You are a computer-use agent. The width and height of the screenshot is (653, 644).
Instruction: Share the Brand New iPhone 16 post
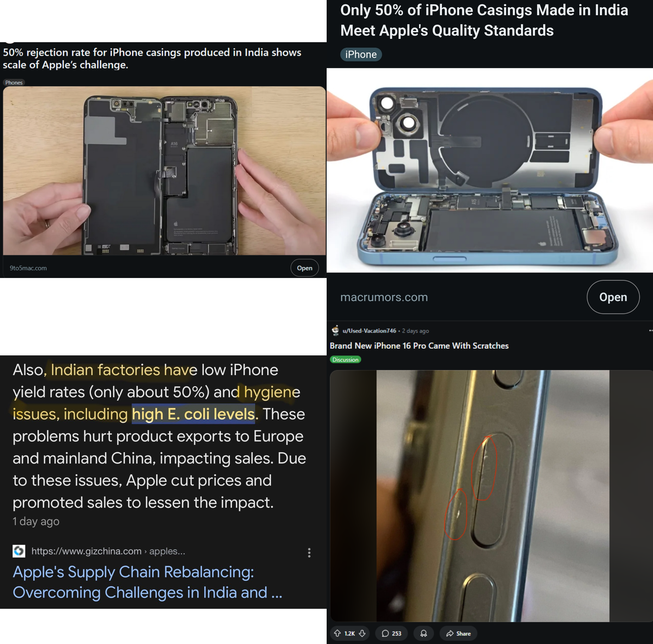pyautogui.click(x=458, y=633)
